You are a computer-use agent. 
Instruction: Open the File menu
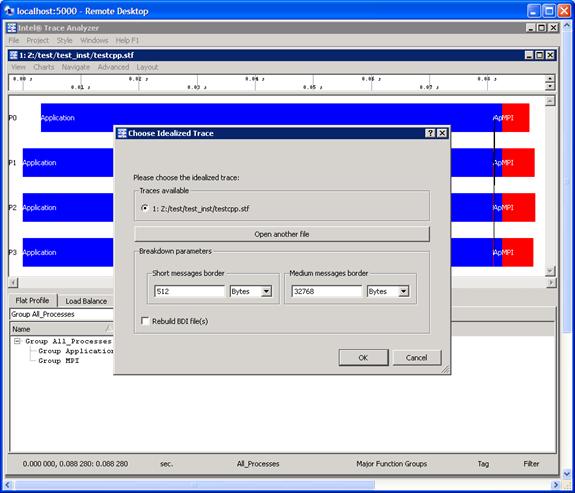tap(14, 40)
